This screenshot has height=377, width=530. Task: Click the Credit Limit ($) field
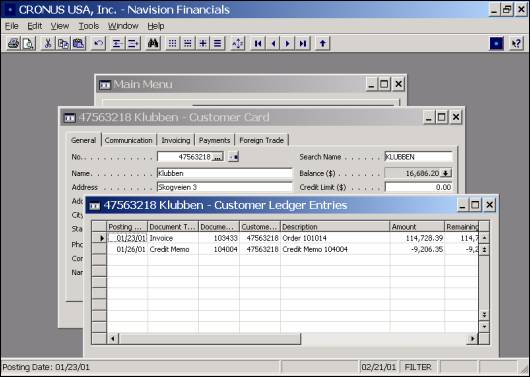(x=418, y=187)
